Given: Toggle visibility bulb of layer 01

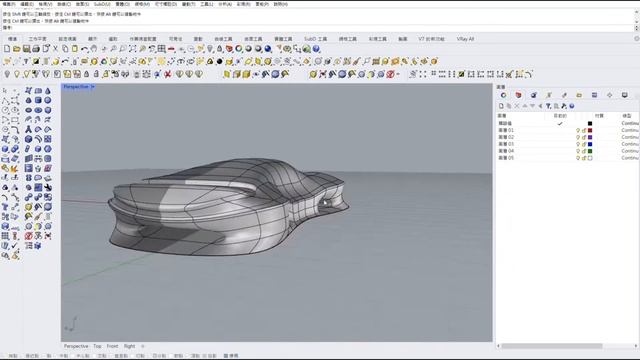Looking at the screenshot, I should coord(578,130).
